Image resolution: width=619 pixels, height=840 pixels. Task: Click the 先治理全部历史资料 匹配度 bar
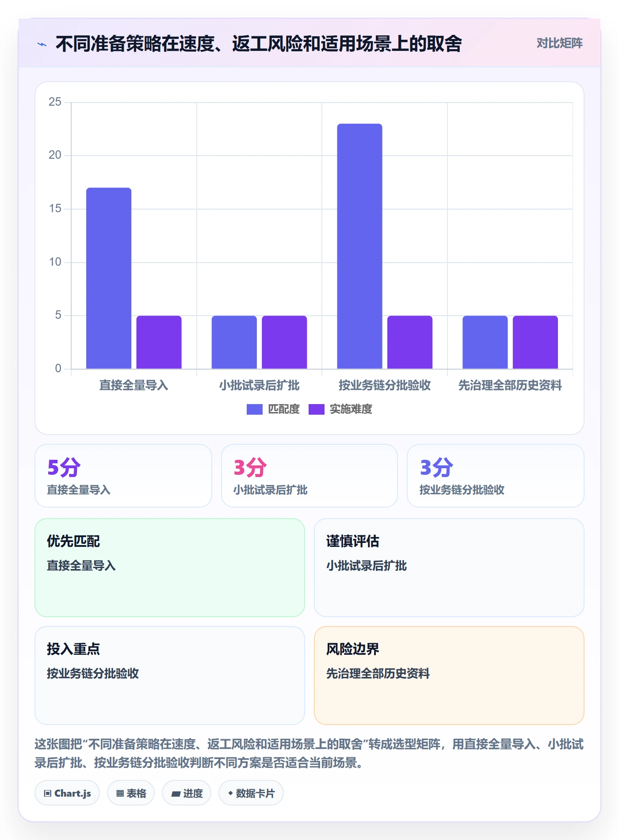485,342
